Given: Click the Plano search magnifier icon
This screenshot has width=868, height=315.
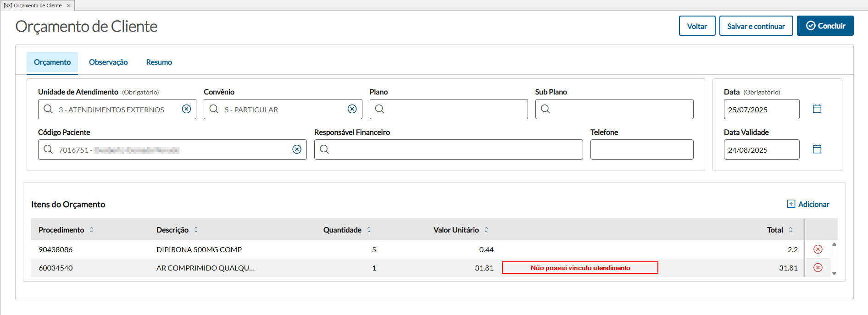Looking at the screenshot, I should click(380, 109).
